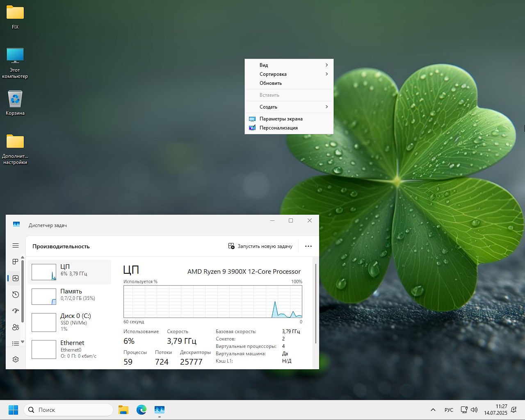
Task: Click the sidebar scrollbar up arrow
Action: click(23, 258)
